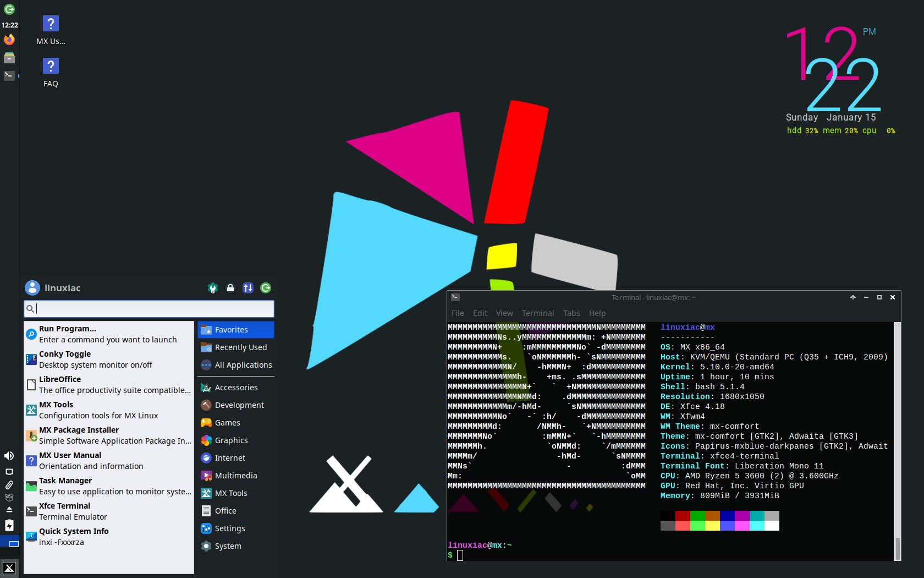Screen dimensions: 924x578
Task: Click the lock screen padlock icon
Action: click(x=230, y=288)
